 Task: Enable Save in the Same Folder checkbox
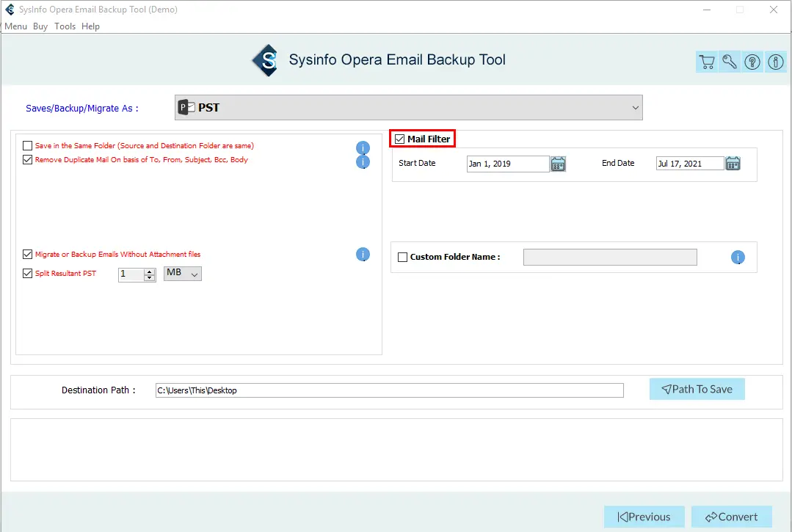pyautogui.click(x=28, y=146)
